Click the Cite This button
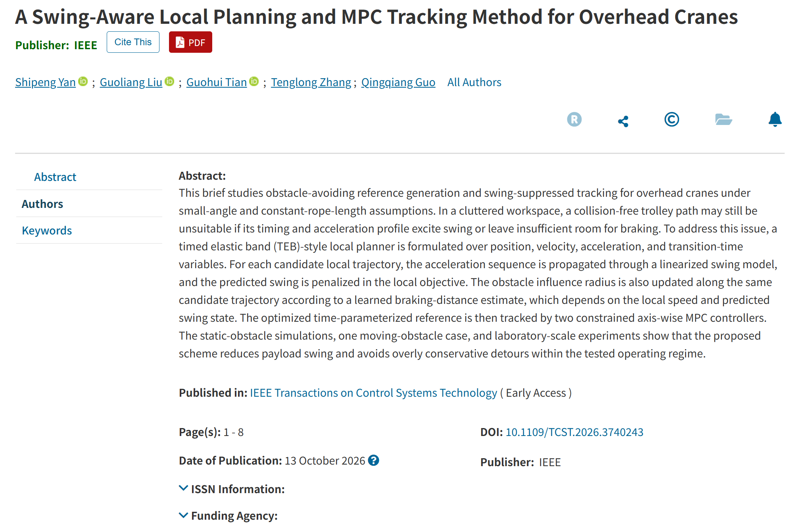The width and height of the screenshot is (791, 532). pos(133,42)
